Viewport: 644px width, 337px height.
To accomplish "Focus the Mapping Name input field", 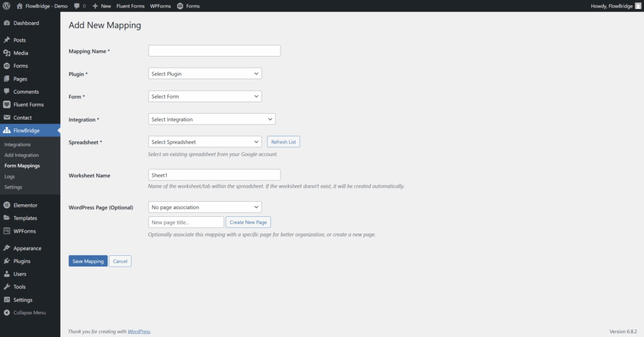I will (x=214, y=51).
